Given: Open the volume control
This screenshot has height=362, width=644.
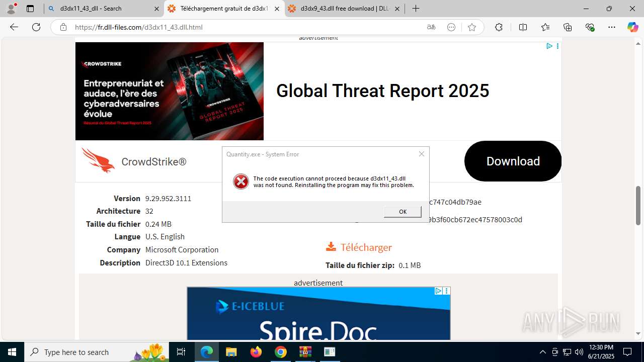Looking at the screenshot, I should tap(579, 352).
